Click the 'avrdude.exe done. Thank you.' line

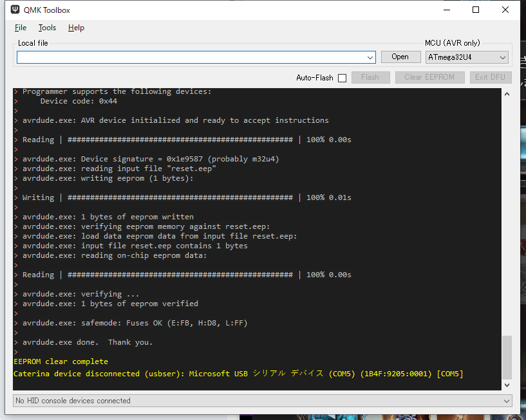(x=87, y=342)
